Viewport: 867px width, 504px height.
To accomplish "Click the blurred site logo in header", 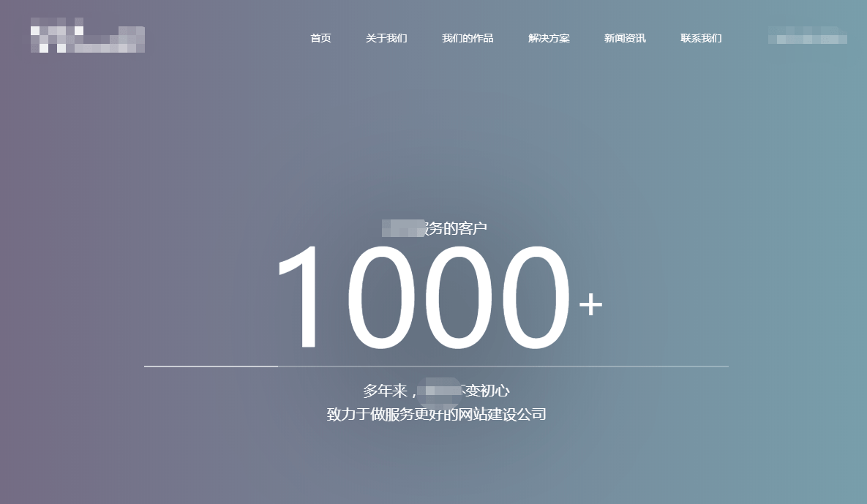I will [87, 39].
